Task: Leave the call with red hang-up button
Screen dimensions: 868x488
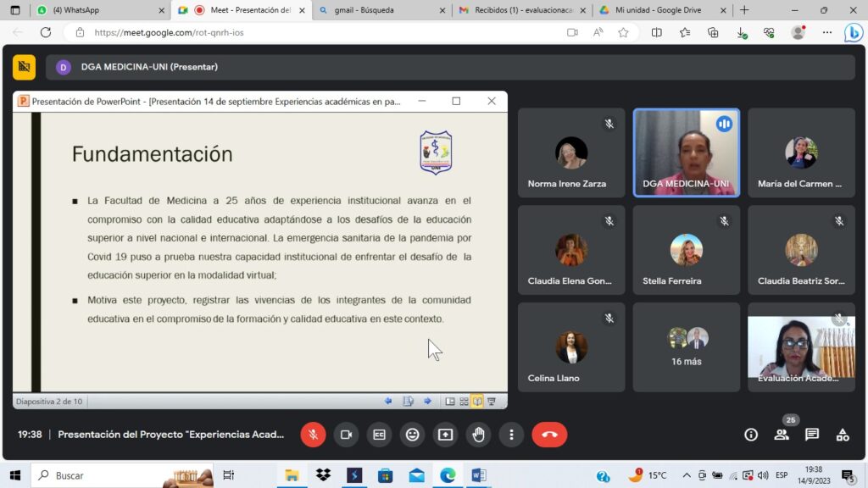Action: 549,435
